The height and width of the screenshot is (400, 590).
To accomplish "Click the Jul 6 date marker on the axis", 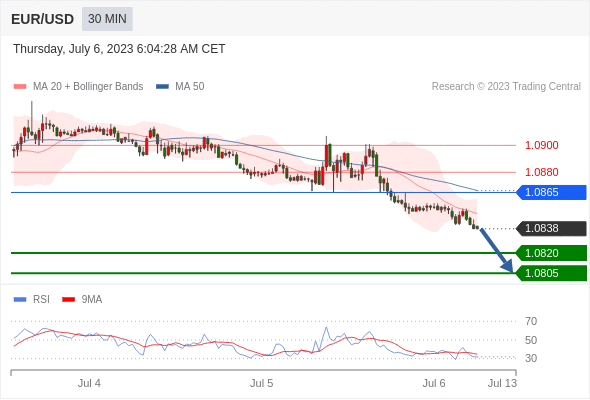I will point(434,383).
